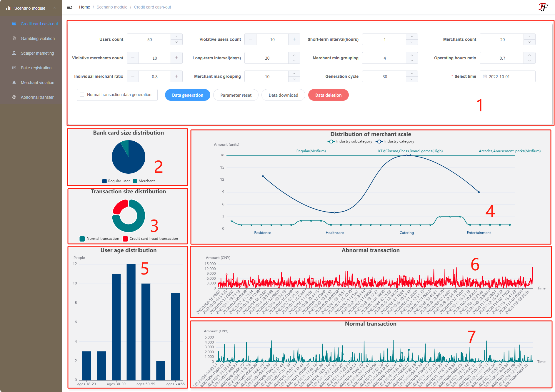The image size is (555, 392).
Task: Click the FF logo in top corner
Action: 543,7
